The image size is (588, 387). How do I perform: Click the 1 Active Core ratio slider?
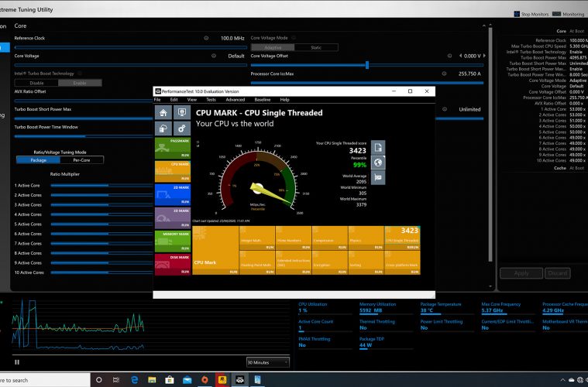pos(101,186)
